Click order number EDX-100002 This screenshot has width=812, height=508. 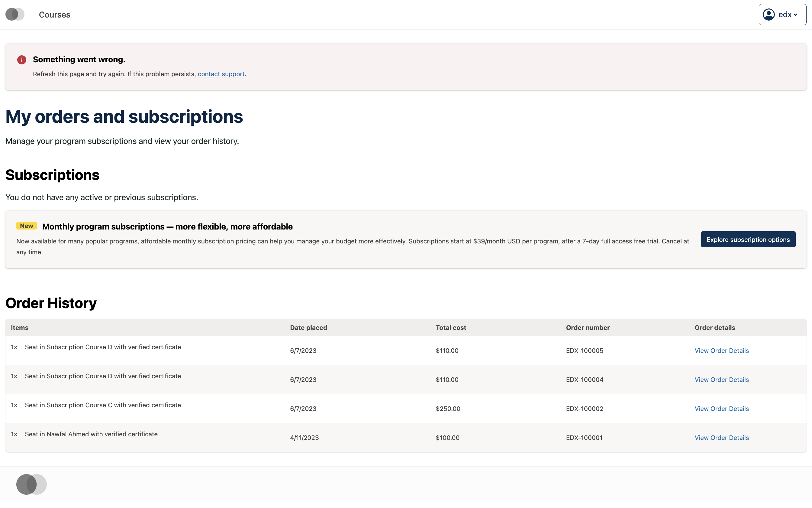click(585, 409)
